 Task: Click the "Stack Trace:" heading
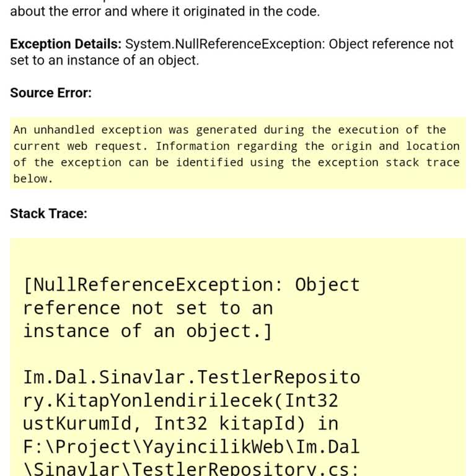pos(48,214)
